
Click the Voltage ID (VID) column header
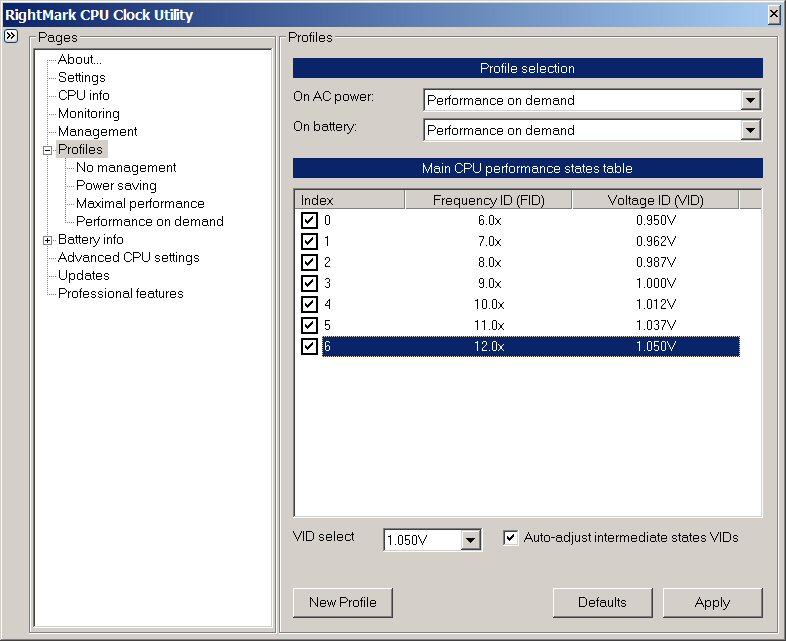point(655,200)
